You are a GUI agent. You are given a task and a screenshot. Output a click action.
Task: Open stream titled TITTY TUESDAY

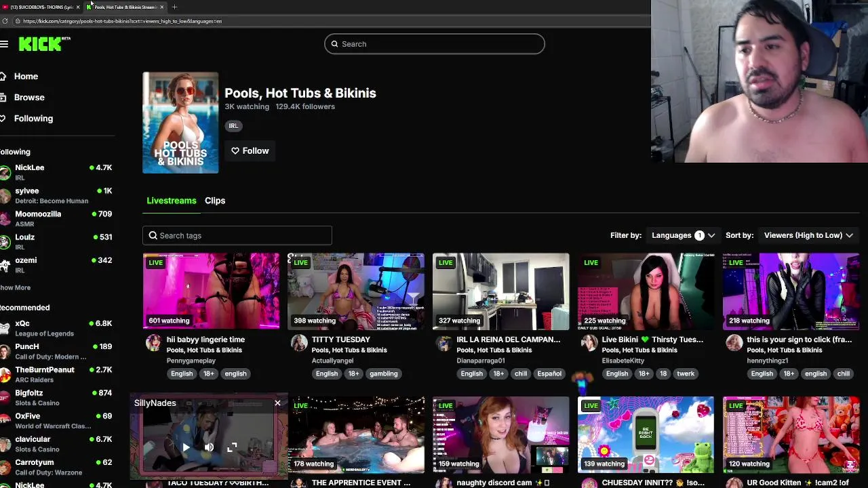(x=341, y=340)
